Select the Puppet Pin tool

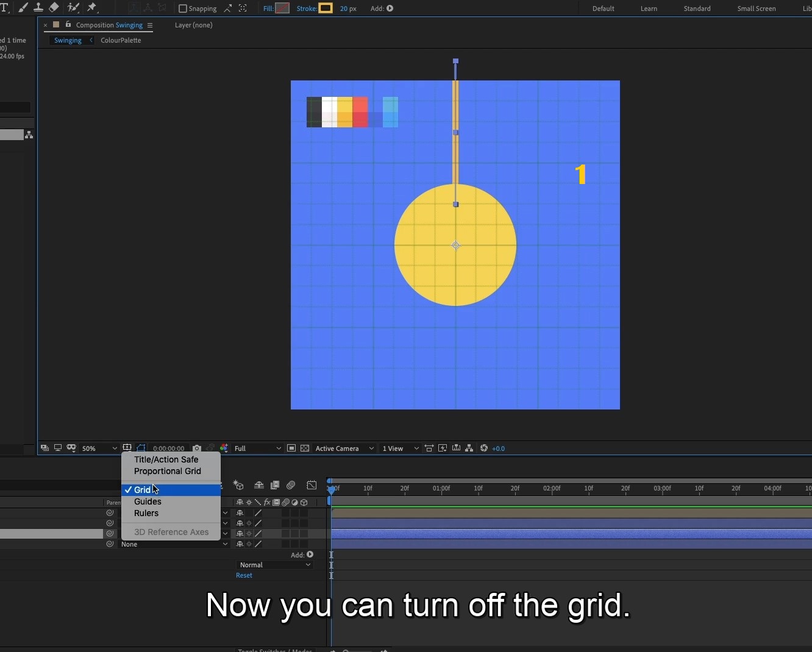point(93,8)
